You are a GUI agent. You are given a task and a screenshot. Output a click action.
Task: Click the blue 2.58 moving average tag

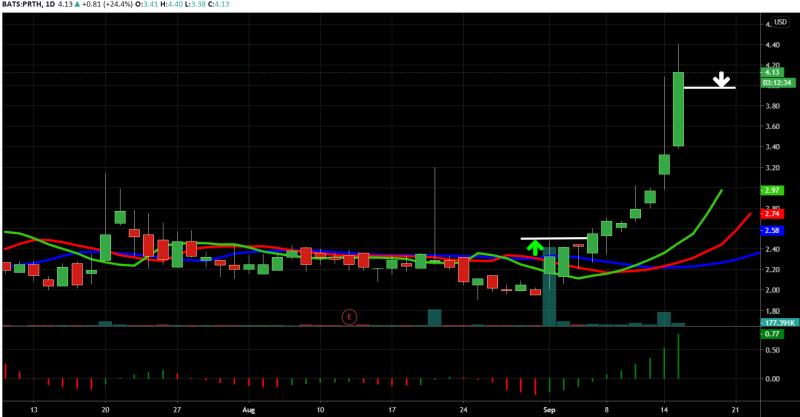[771, 231]
